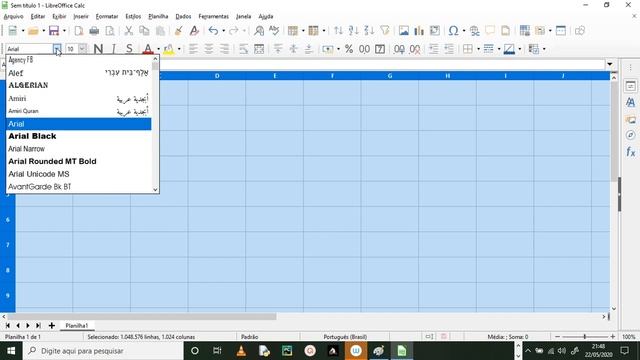The height and width of the screenshot is (360, 640).
Task: Click the Spelling check icon
Action: 274,31
